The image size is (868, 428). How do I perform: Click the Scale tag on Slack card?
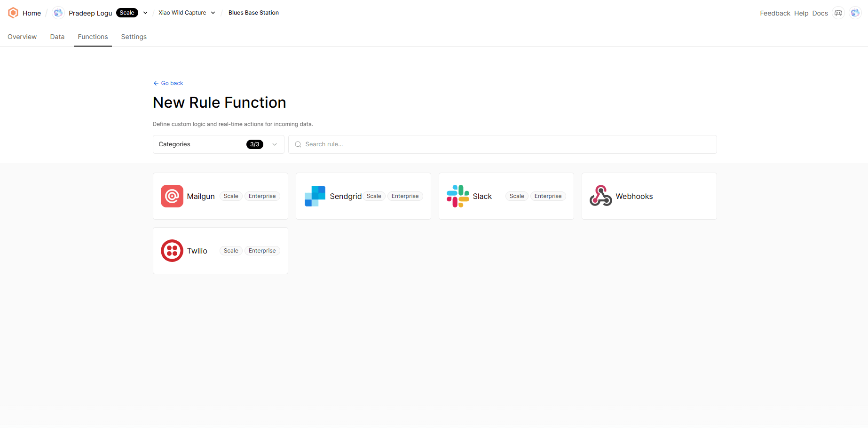coord(517,196)
